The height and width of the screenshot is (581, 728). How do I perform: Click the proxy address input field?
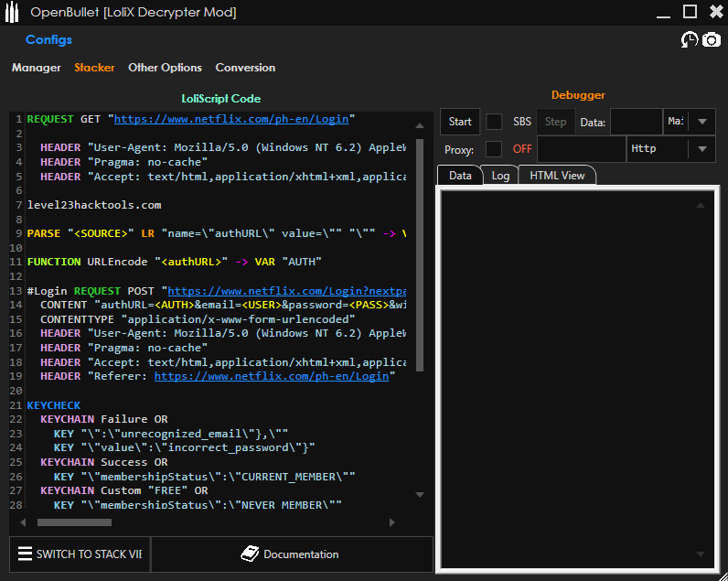point(582,149)
